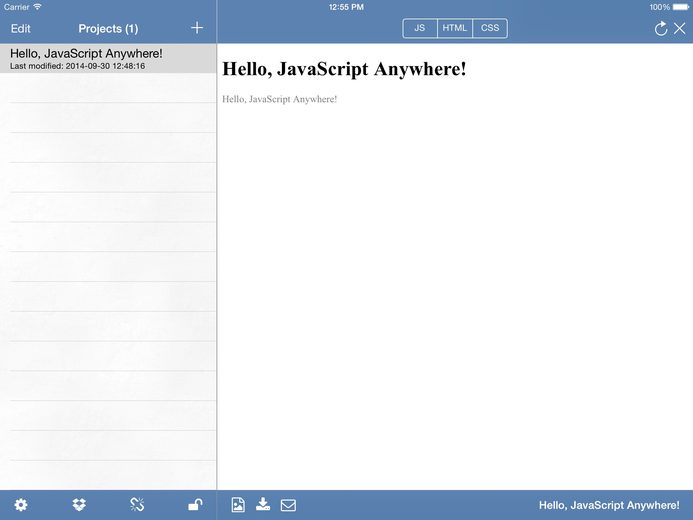Switch to the HTML tab
This screenshot has height=520, width=693.
455,28
